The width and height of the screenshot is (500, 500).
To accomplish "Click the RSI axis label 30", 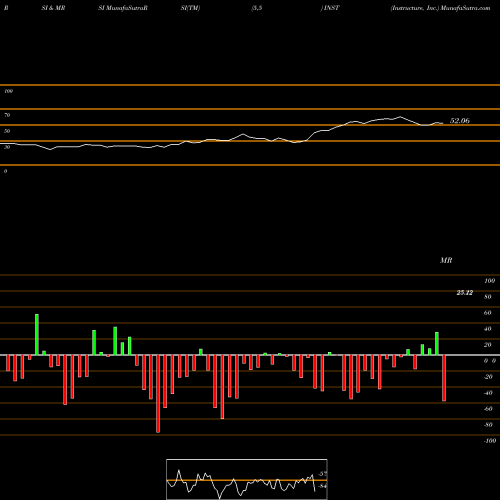I will [7, 147].
